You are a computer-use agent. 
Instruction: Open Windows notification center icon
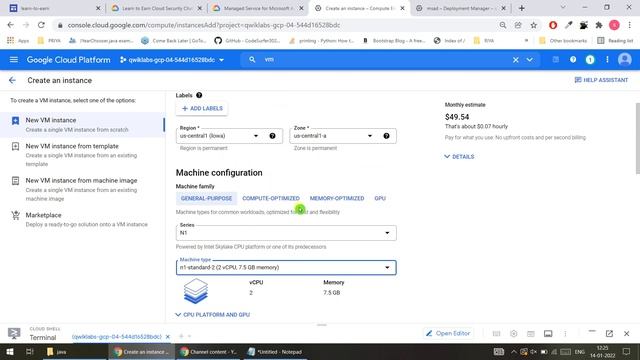tap(627, 351)
